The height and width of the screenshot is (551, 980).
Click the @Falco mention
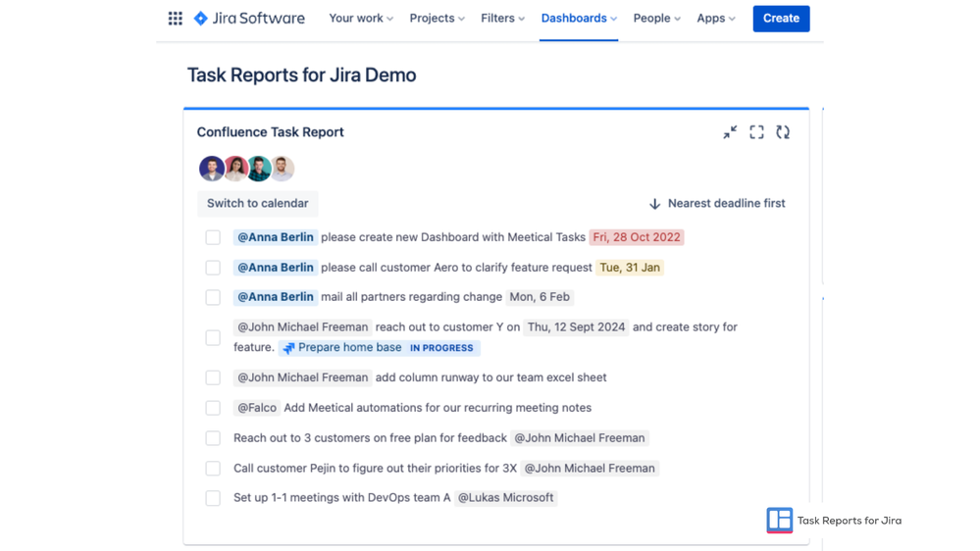tap(257, 408)
